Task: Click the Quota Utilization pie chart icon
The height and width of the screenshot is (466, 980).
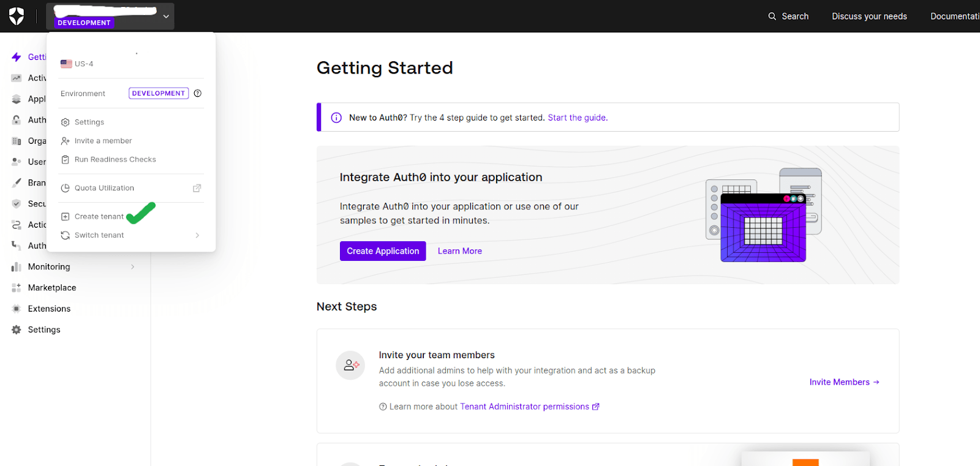Action: click(66, 188)
